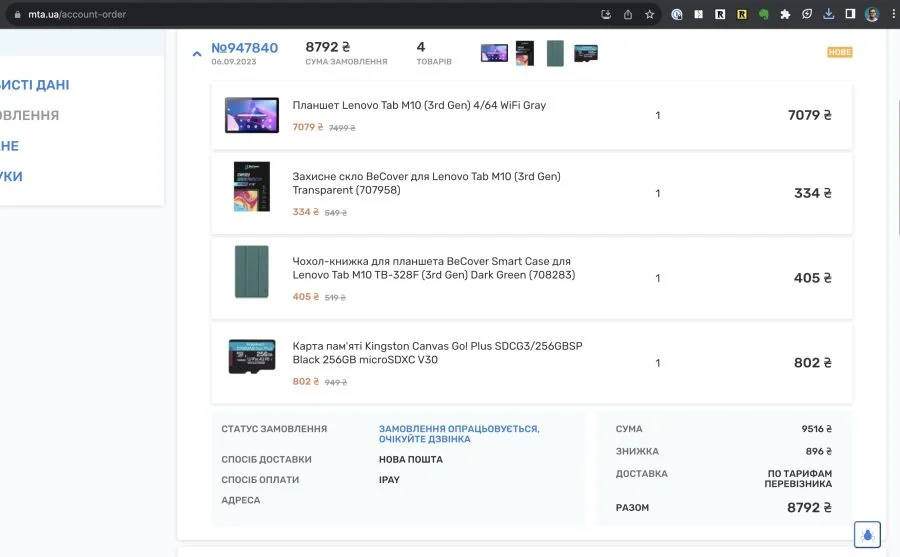Click the white R extension icon
The width and height of the screenshot is (900, 557).
pyautogui.click(x=720, y=14)
